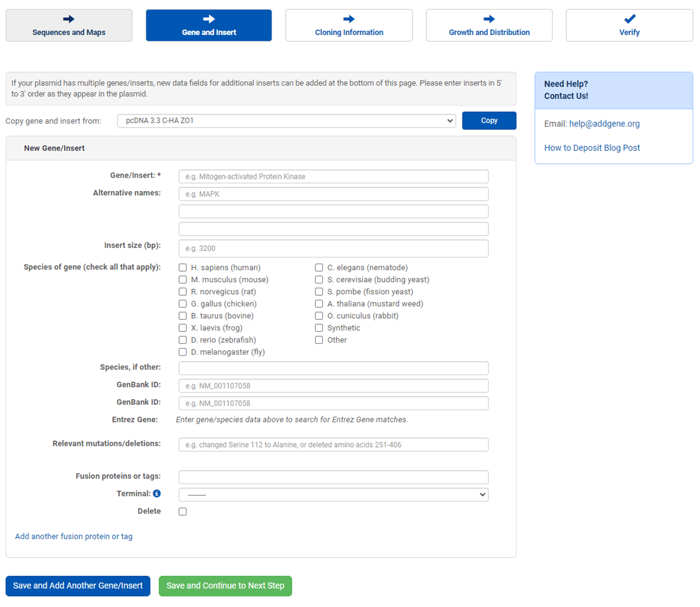Screen dimensions: 700x607
Task: Check the H. sapiens (human) species checkbox
Action: coord(182,267)
